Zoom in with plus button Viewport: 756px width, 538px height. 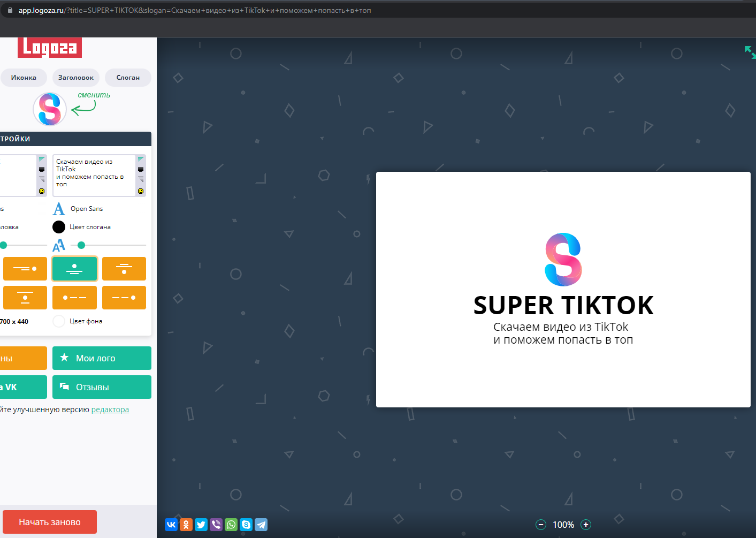(x=586, y=525)
